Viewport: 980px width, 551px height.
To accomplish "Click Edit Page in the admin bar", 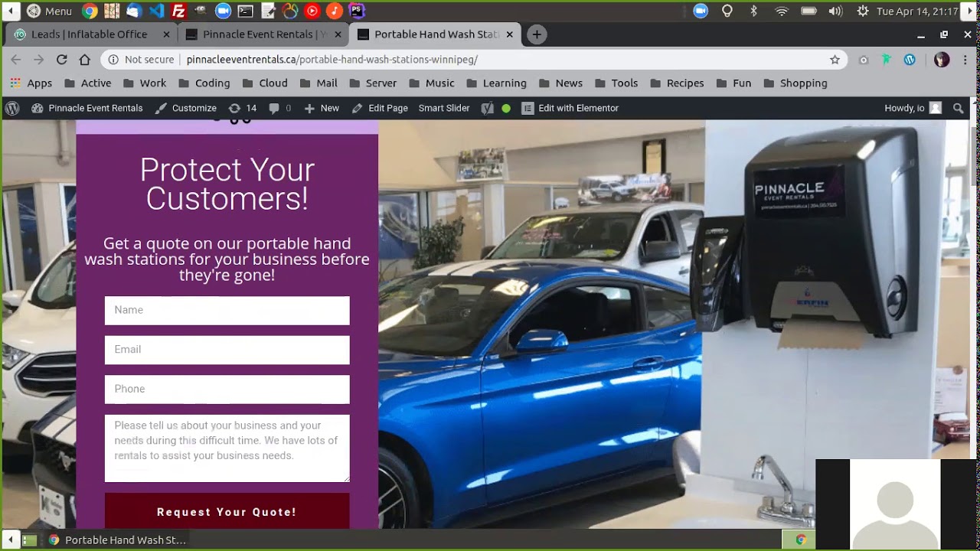I will 380,108.
